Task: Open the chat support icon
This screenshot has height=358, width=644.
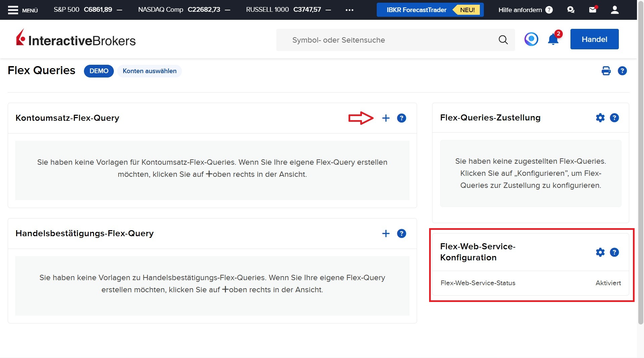Action: coord(571,10)
